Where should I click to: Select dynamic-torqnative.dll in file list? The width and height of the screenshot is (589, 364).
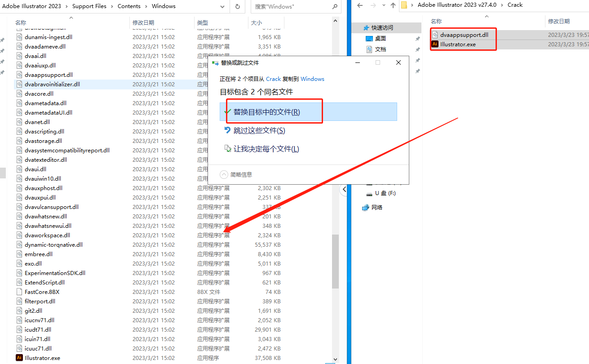[x=53, y=244]
